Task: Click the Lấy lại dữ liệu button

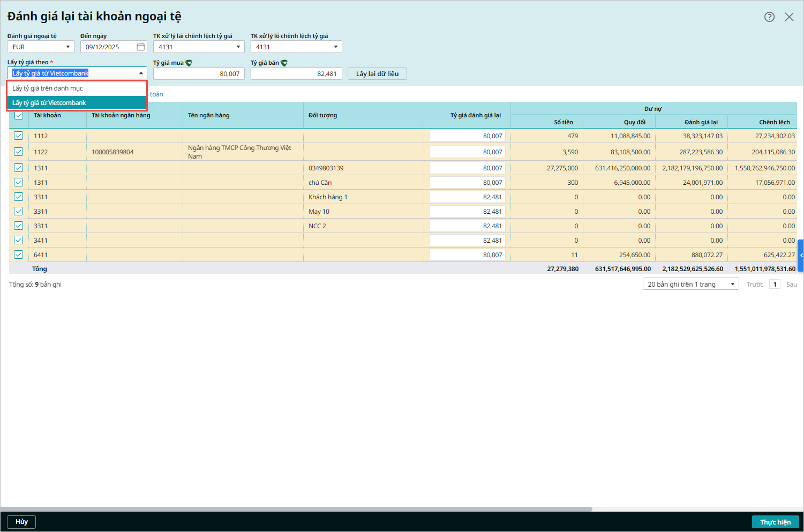Action: 377,74
